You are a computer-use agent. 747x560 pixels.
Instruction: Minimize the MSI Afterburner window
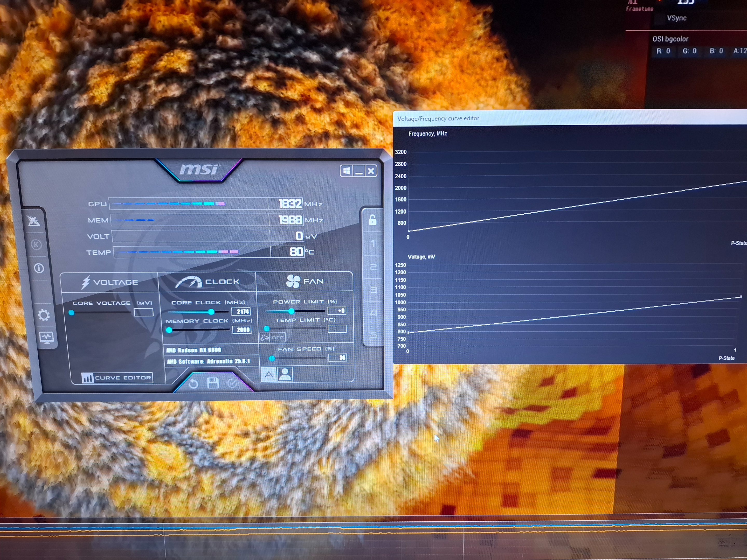click(x=359, y=171)
